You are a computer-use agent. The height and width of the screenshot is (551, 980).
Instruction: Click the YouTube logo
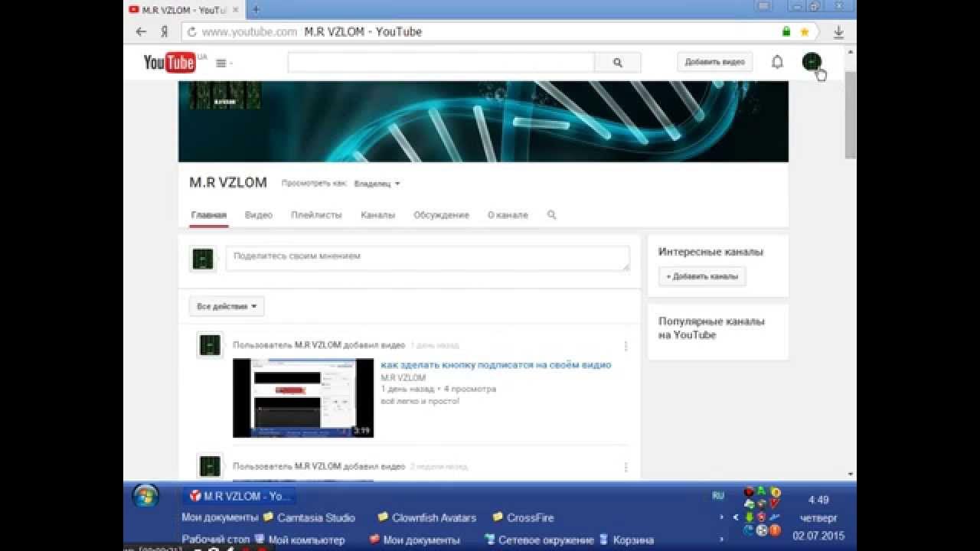(x=170, y=62)
